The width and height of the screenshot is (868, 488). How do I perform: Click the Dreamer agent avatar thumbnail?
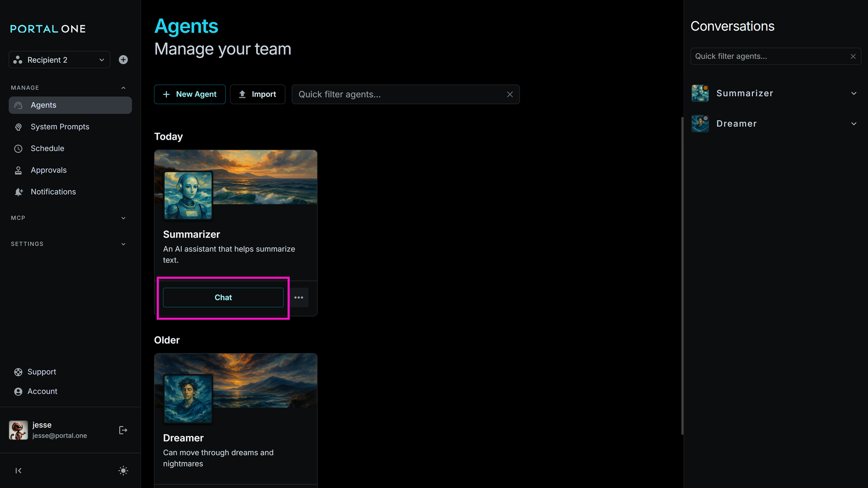188,398
